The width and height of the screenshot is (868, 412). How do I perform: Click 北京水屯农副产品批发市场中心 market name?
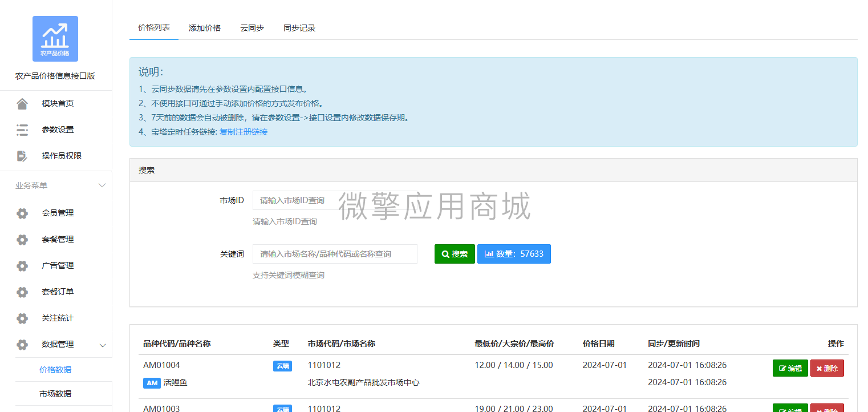pos(364,382)
